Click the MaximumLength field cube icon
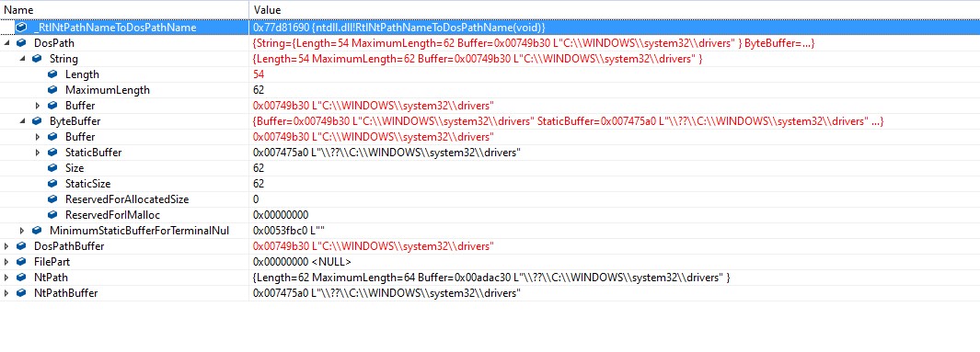This screenshot has width=980, height=352. [52, 90]
